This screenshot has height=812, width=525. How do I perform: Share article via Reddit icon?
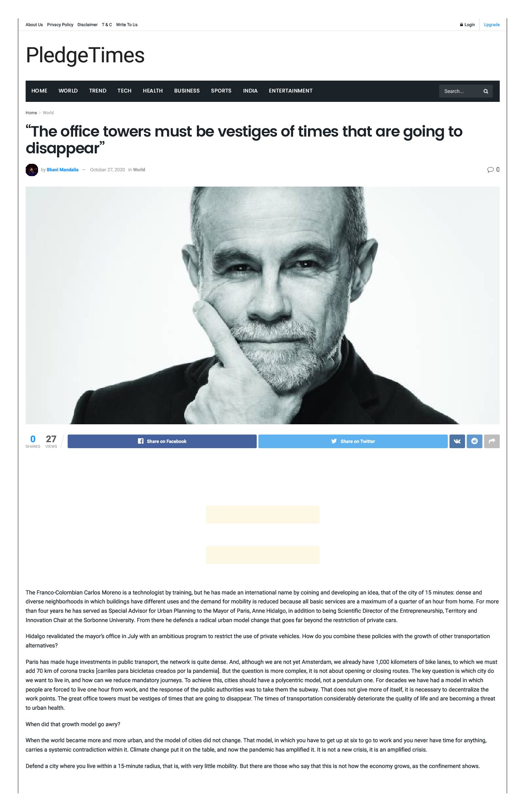(x=474, y=441)
